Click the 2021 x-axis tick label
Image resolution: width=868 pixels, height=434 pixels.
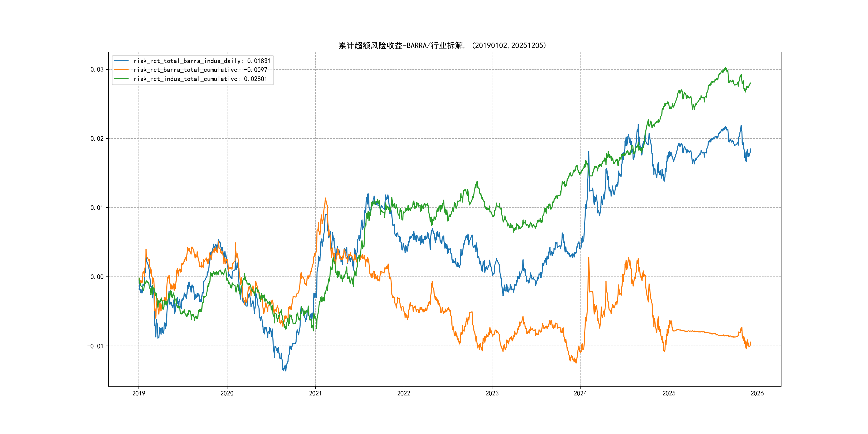[315, 393]
